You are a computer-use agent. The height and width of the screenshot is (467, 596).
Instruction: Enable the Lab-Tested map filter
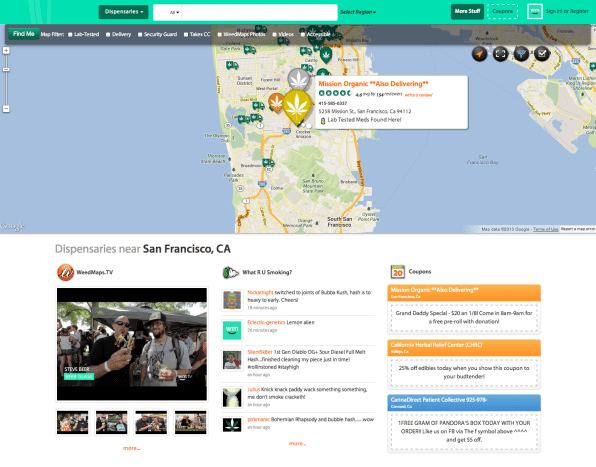click(x=70, y=35)
